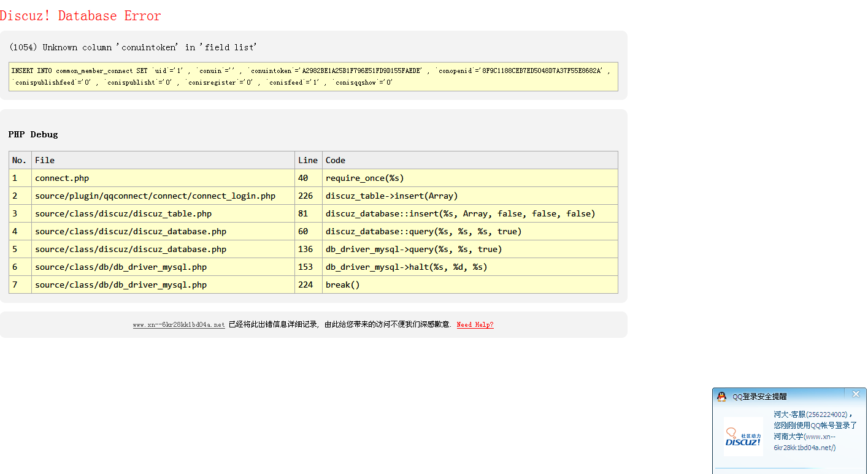Click discuz_database.php in the line 136 row
Screen dimensions: 868x474
(163, 249)
